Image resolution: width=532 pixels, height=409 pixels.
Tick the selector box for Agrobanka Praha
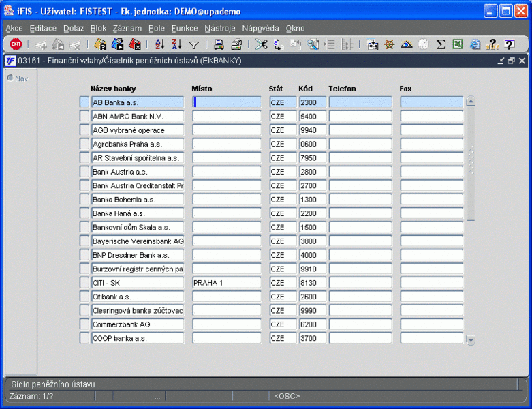84,144
